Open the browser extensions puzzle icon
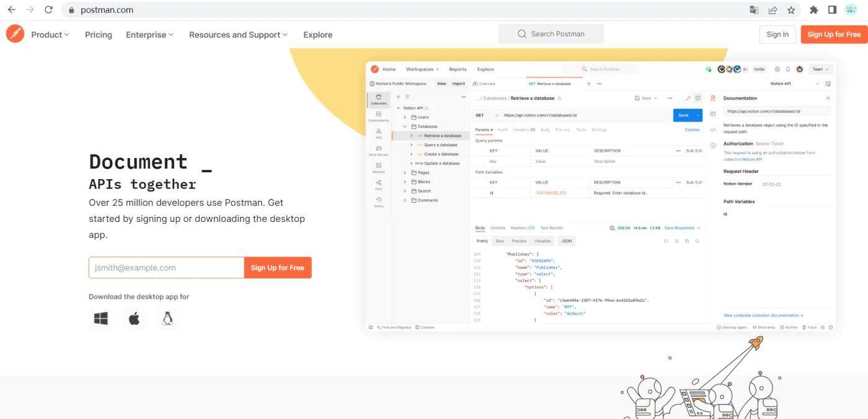Image resolution: width=868 pixels, height=419 pixels. click(814, 10)
